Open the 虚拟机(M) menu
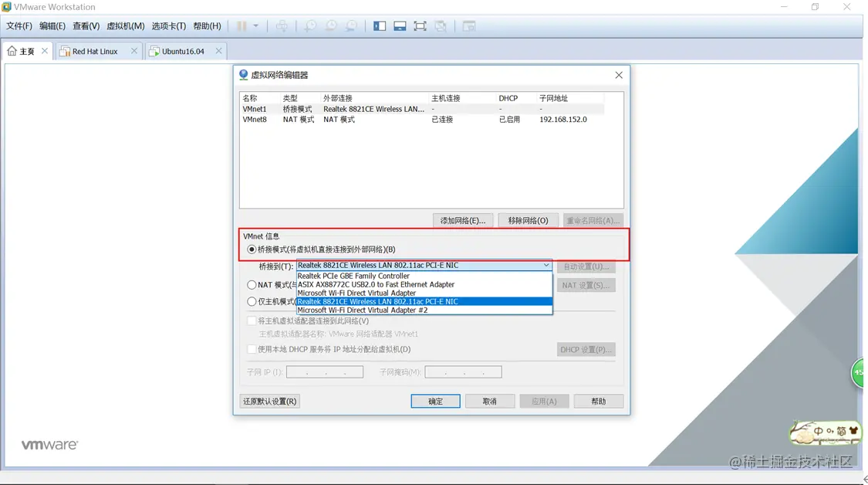Screen dimensions: 868x485 point(126,26)
